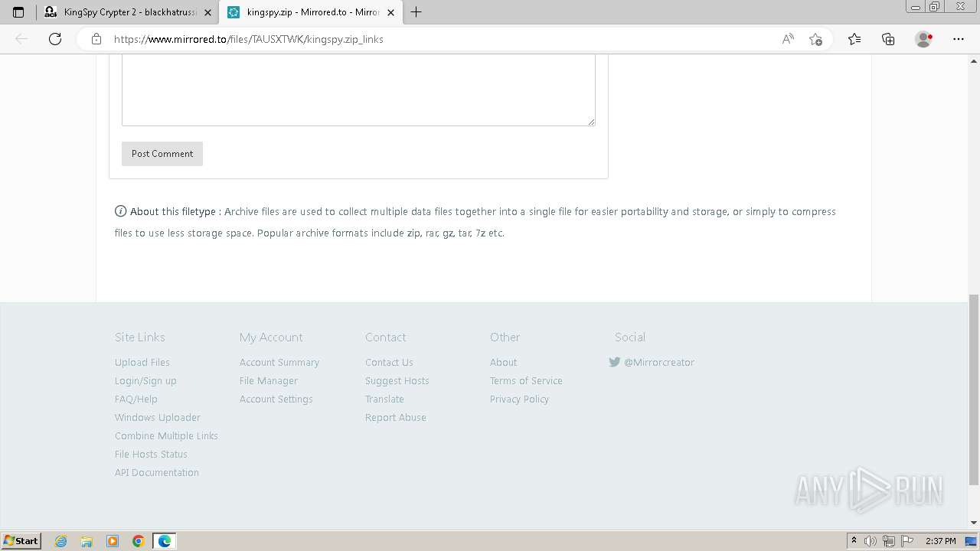Open the File Manager link
This screenshot has width=980, height=551.
[x=269, y=380]
